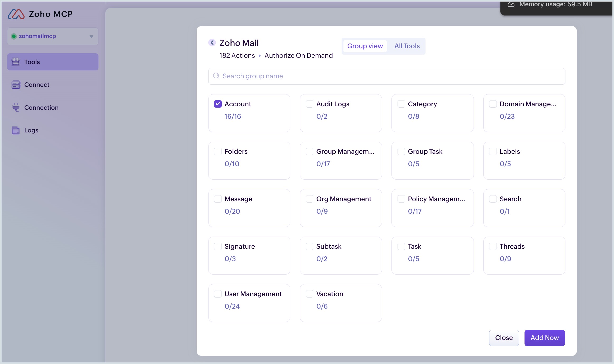
Task: Click the Connect sidebar server icon
Action: (16, 85)
